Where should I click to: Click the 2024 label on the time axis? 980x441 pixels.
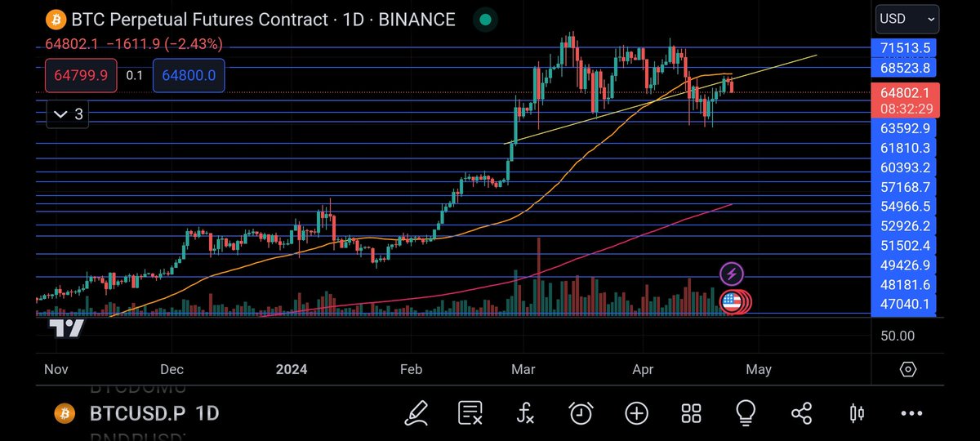click(x=292, y=369)
